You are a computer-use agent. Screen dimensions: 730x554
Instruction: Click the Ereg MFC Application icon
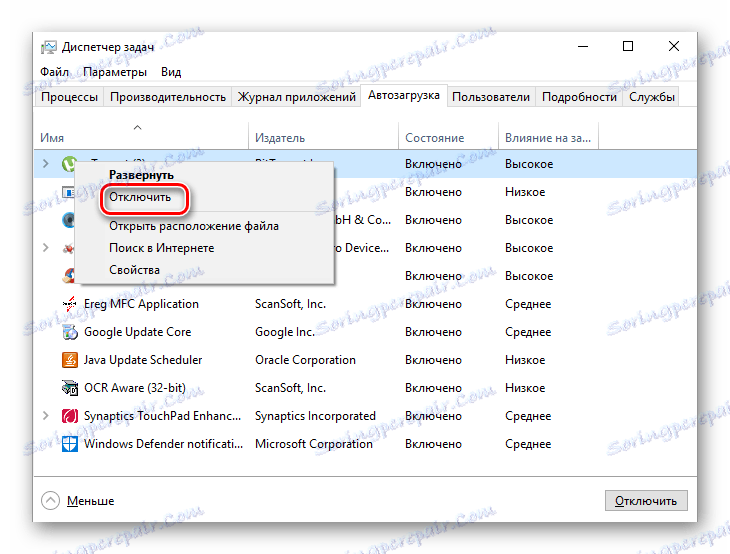(69, 304)
